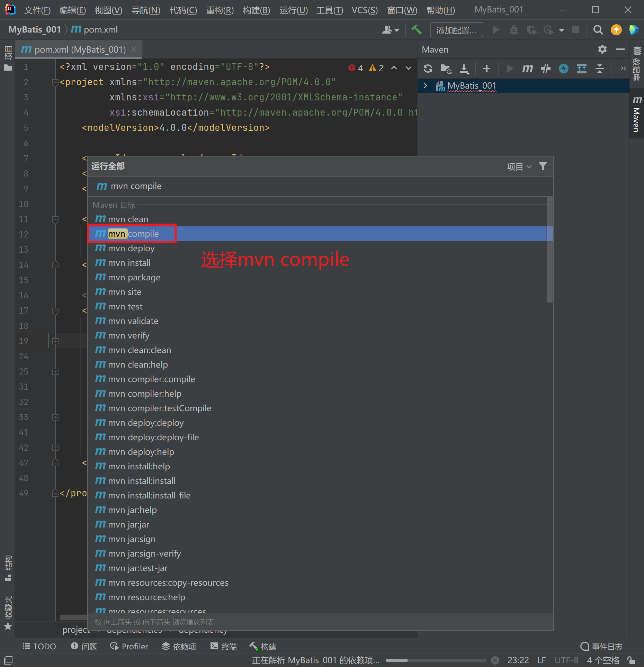Screen dimensions: 644x667
Task: Toggle the read-only lock icon
Action: pos(632,660)
